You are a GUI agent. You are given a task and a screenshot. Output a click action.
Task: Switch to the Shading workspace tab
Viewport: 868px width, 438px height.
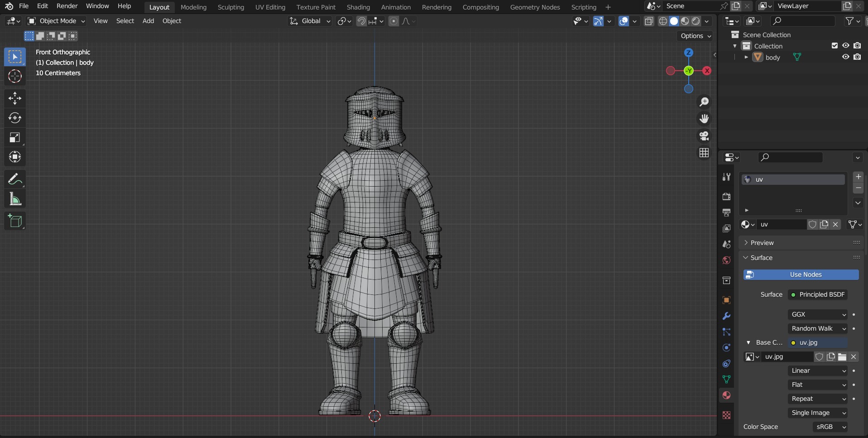click(x=358, y=7)
